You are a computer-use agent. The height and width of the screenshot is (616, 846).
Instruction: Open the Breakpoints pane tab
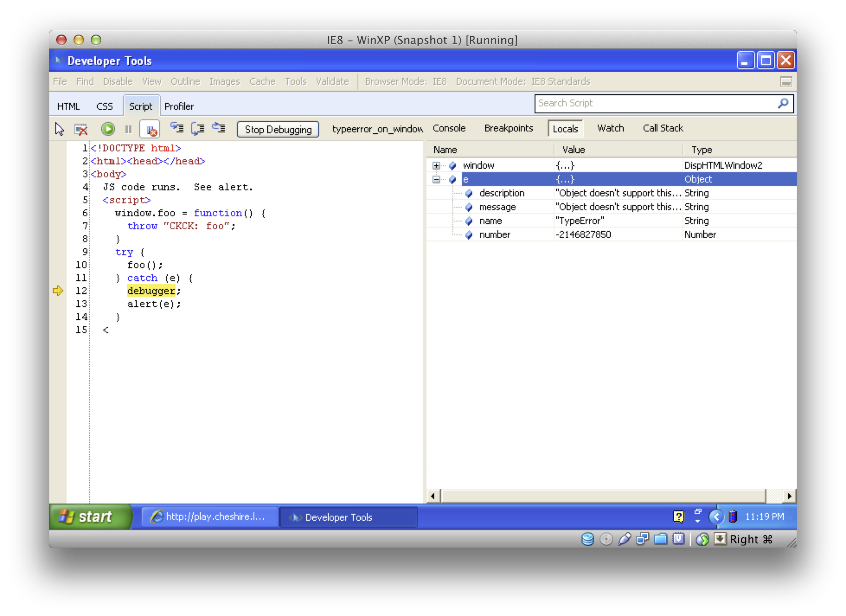click(x=509, y=128)
